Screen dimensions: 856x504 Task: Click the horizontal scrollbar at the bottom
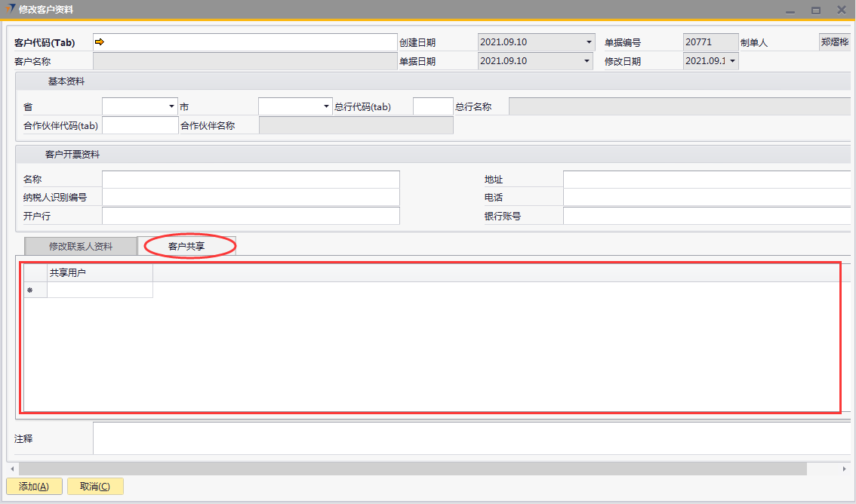(x=412, y=469)
